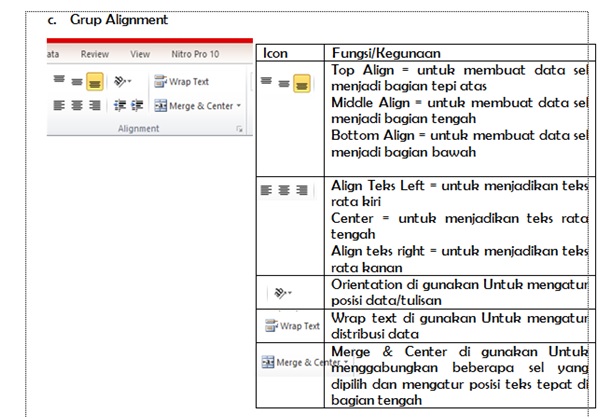
Task: Open the Alignment group dialog launcher
Action: click(239, 129)
